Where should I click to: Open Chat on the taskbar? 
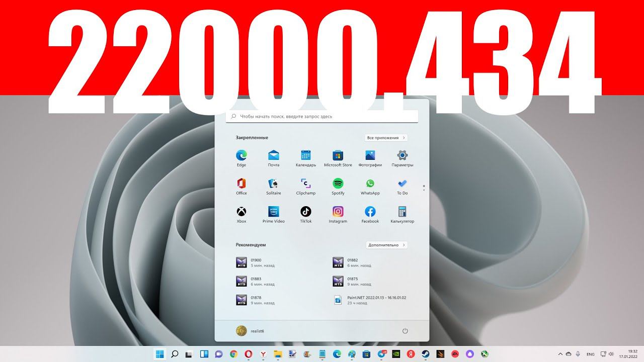(x=219, y=354)
